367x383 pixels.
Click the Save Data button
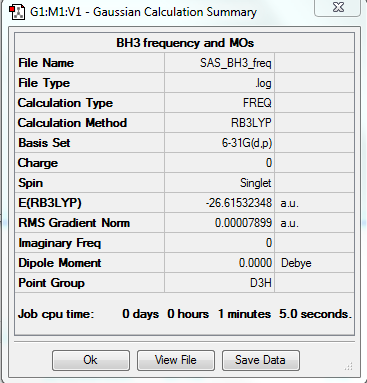261,360
